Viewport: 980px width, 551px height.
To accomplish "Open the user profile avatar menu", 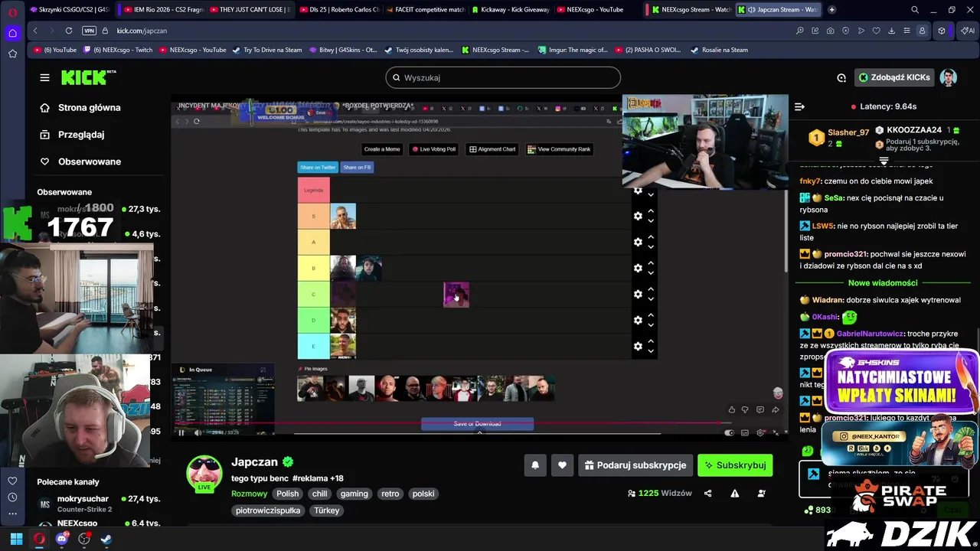I will 948,77.
